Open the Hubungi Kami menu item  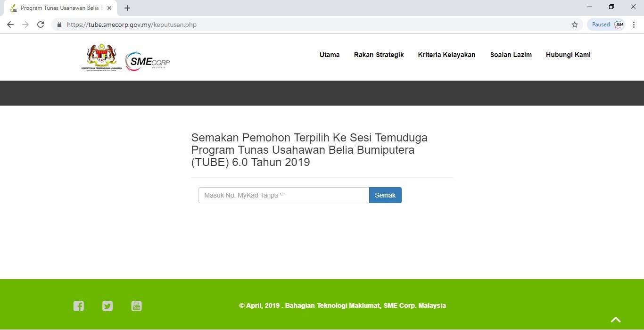[x=568, y=55]
